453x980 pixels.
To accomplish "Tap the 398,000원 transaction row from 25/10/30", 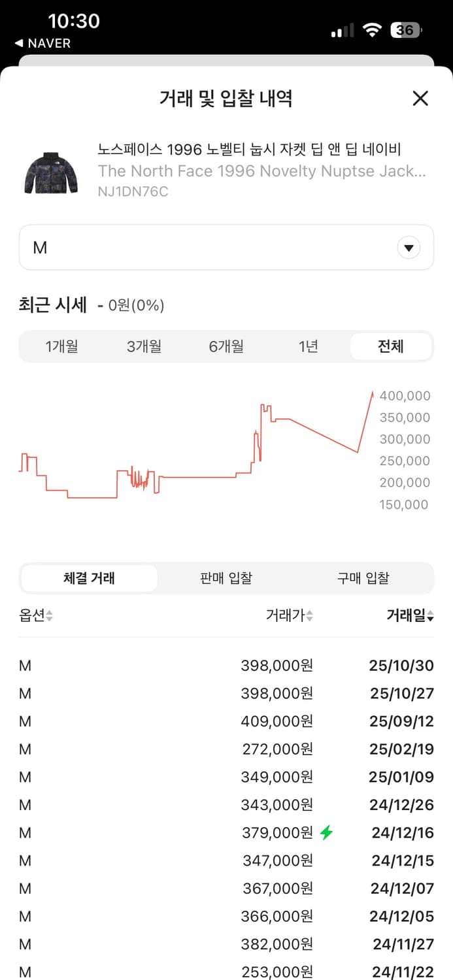I will coord(226,665).
